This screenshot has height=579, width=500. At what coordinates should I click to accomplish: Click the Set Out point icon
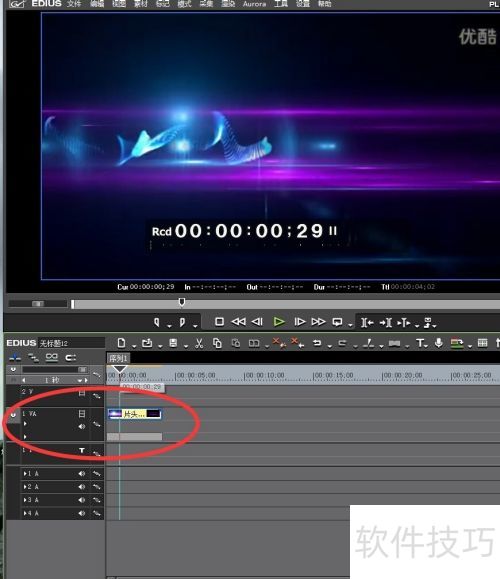(x=182, y=322)
